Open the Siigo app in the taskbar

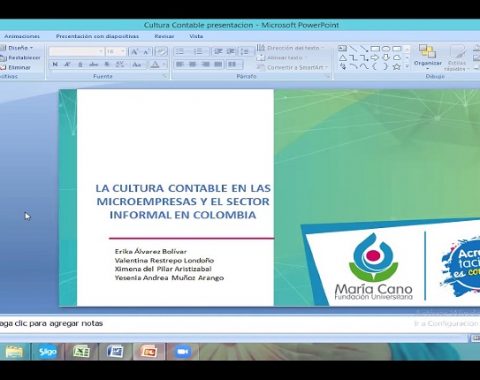(x=47, y=352)
